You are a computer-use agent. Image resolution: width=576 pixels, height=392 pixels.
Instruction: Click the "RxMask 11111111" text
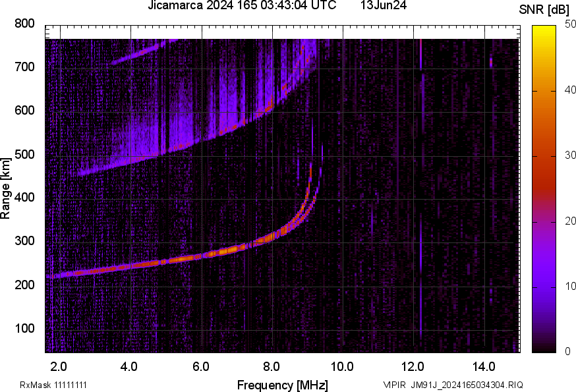click(53, 385)
